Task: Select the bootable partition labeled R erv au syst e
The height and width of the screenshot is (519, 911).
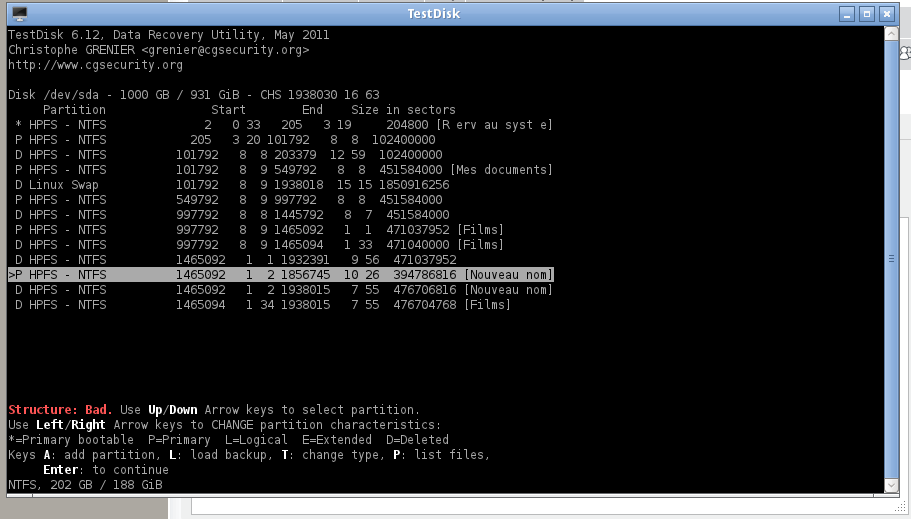Action: click(281, 125)
